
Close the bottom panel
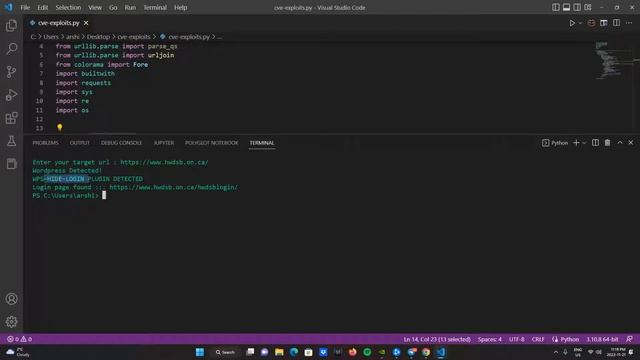(x=631, y=142)
